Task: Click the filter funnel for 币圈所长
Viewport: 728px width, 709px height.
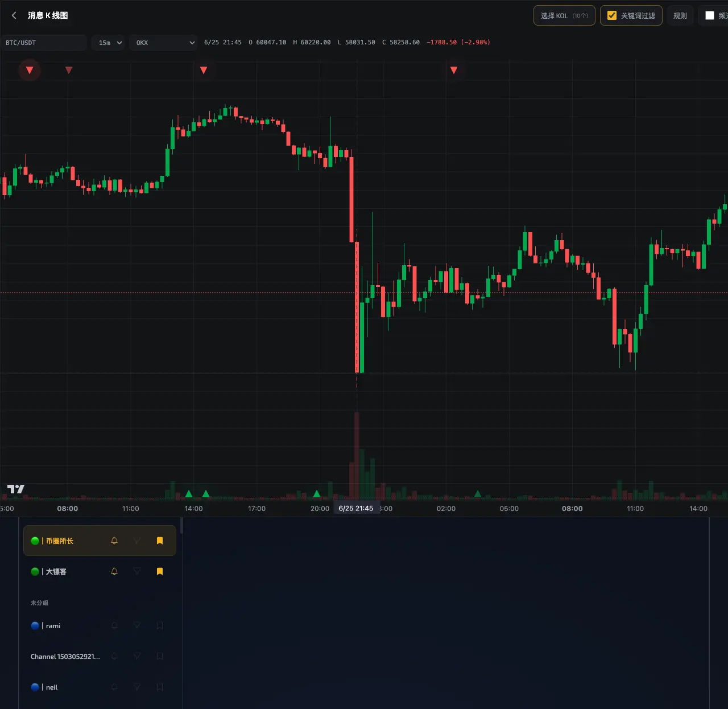Action: (x=137, y=541)
